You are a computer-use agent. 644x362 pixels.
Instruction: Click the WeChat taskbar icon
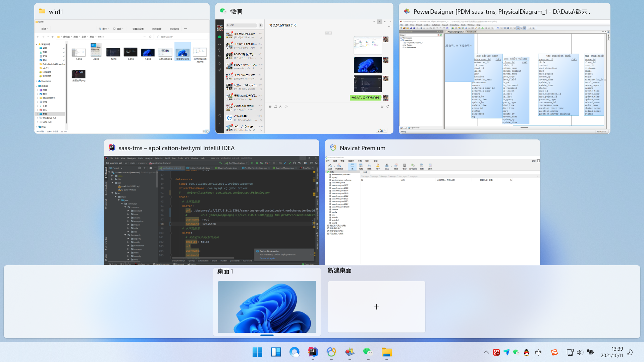(368, 352)
